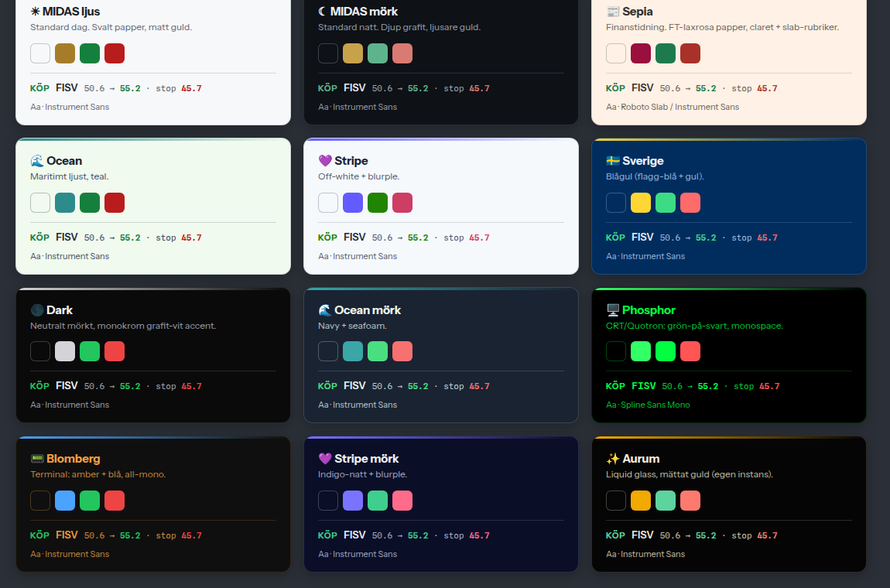Click the wave icon beside Ocean mörk

[325, 310]
